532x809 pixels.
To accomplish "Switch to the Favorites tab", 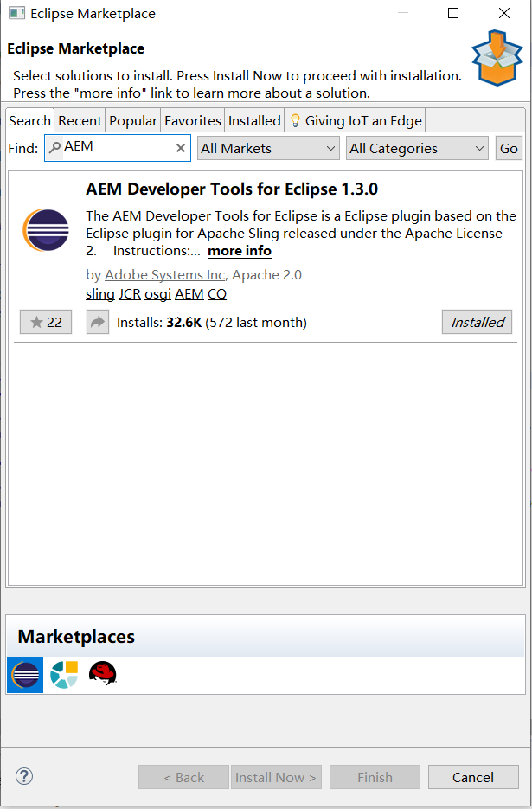I will (x=193, y=121).
